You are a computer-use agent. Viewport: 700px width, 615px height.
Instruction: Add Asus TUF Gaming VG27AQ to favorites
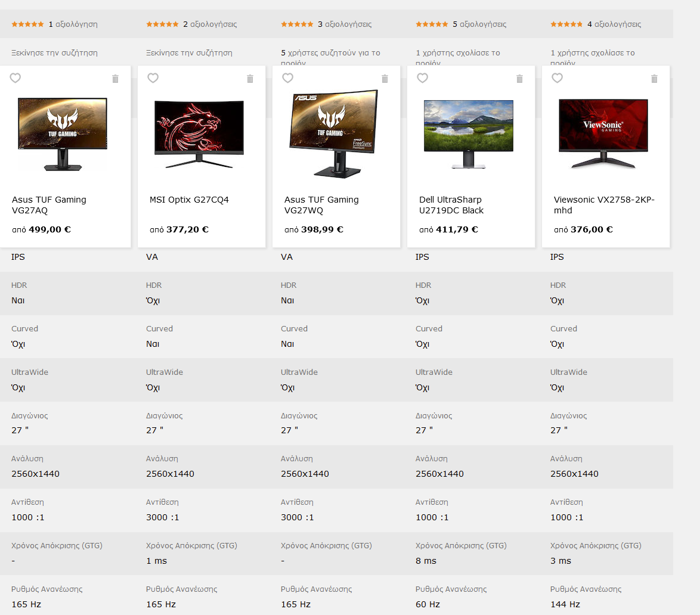(15, 78)
